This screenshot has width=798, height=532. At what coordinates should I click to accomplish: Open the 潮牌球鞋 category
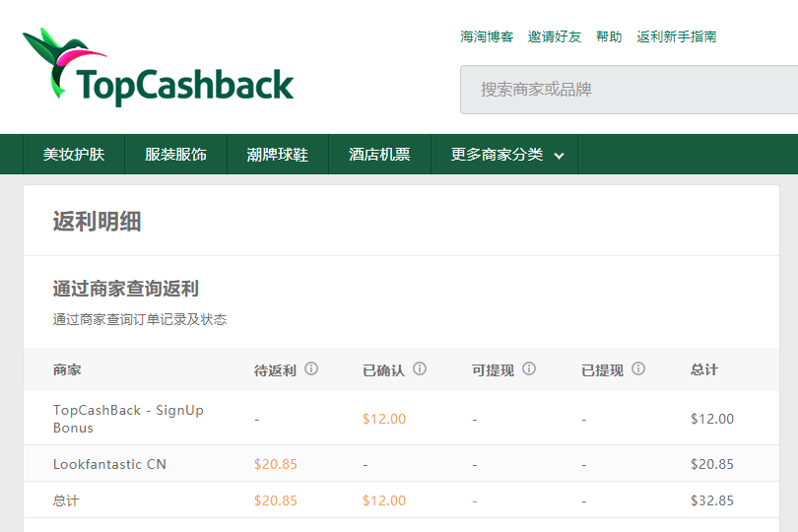tap(278, 155)
